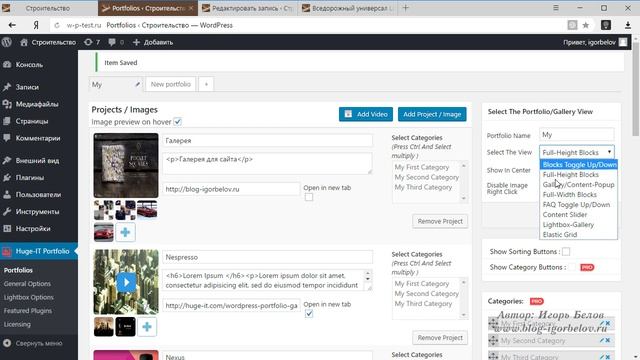
Task: Toggle Image preview on hover checkbox
Action: 178,122
